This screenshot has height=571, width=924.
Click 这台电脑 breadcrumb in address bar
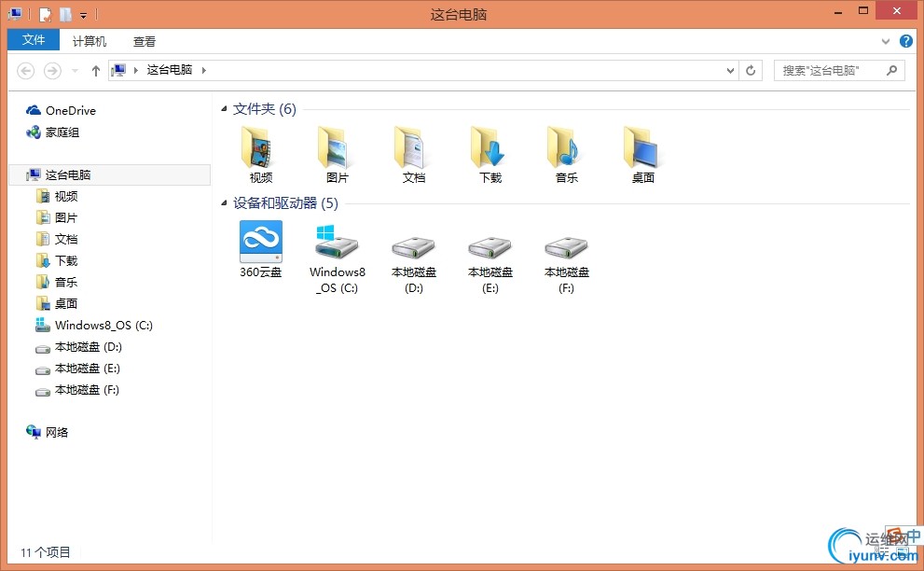169,70
